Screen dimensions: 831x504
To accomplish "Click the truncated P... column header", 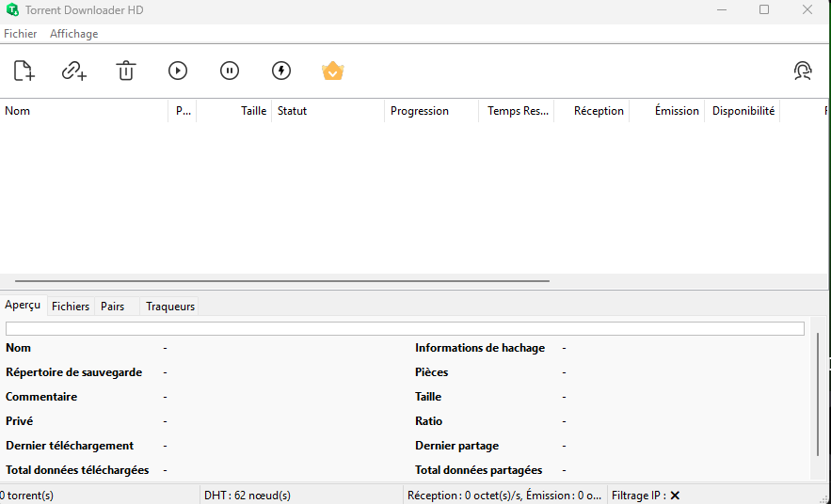I will point(183,111).
